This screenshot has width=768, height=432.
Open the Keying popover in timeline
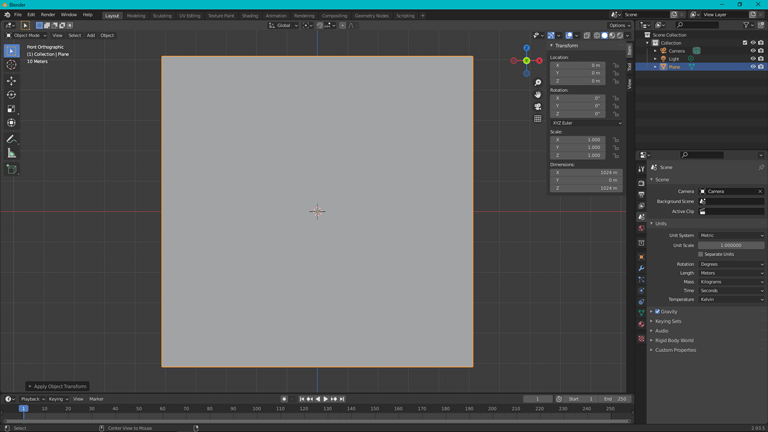click(x=58, y=399)
